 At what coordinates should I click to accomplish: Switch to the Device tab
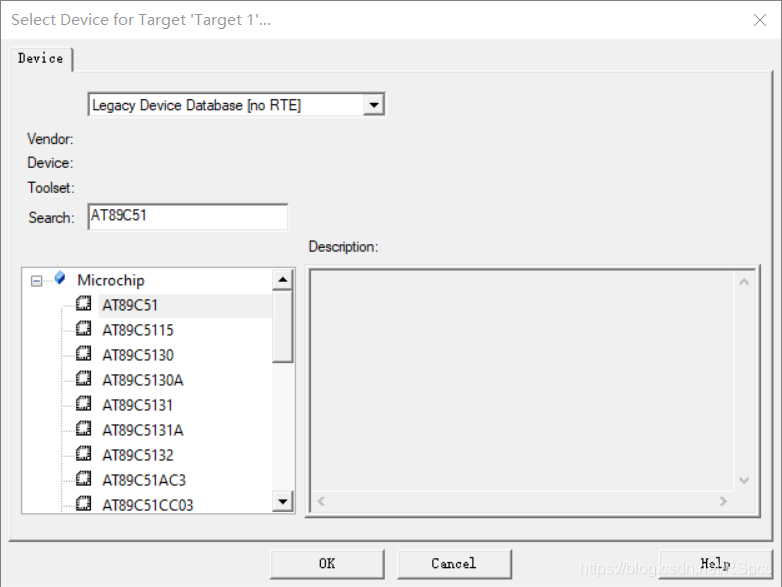click(x=41, y=58)
